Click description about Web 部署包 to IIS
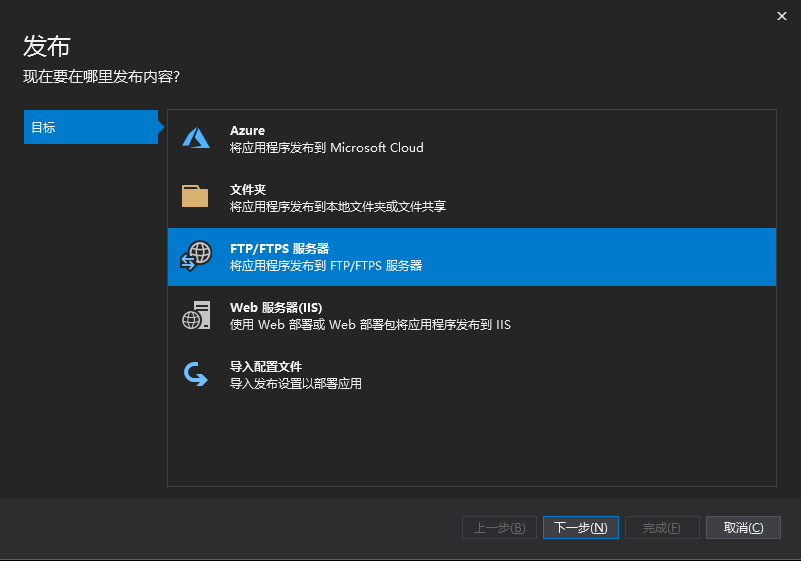Image resolution: width=801 pixels, height=561 pixels. 370,324
